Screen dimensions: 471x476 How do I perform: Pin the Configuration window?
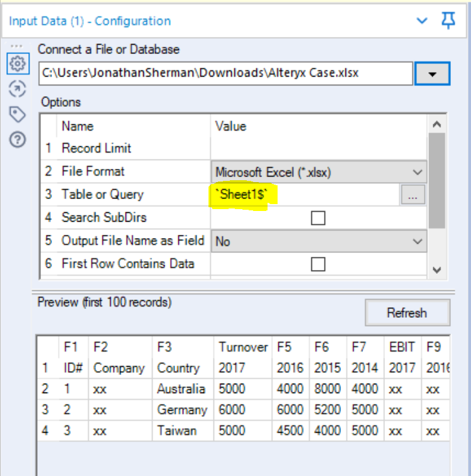coord(448,21)
